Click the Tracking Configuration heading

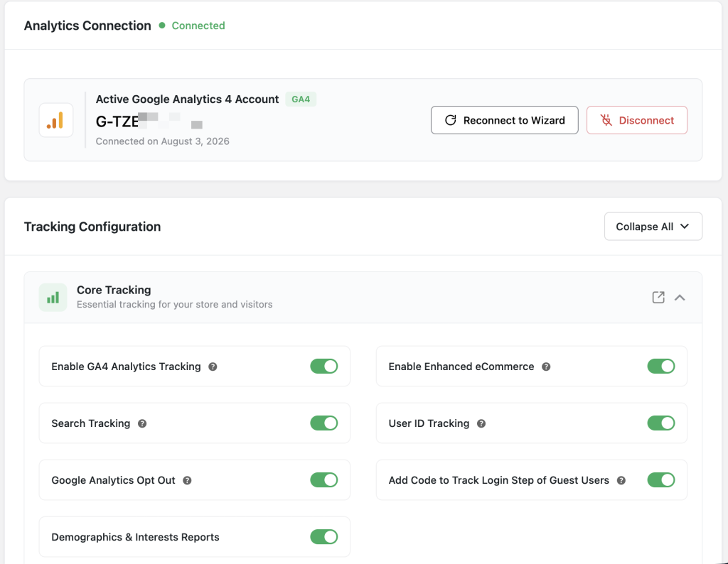click(x=92, y=227)
